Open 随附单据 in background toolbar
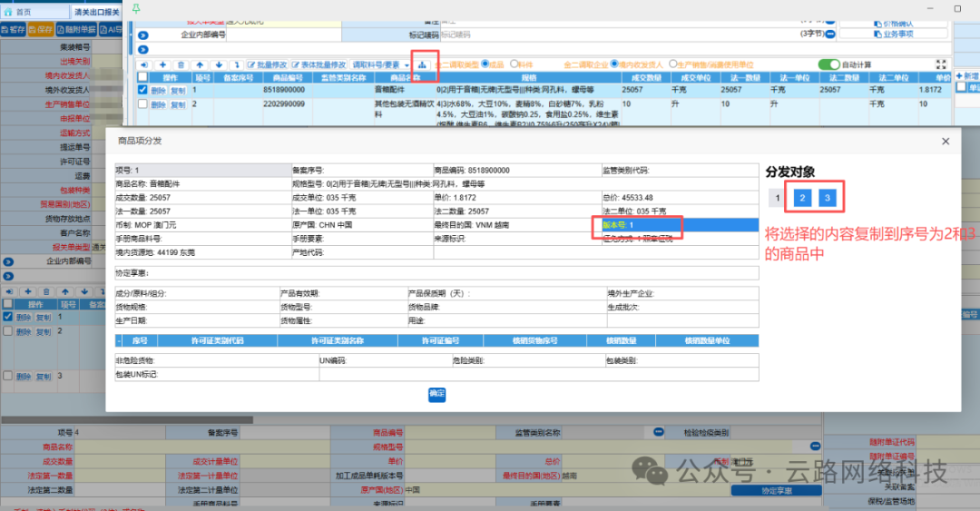This screenshot has height=511, width=980. point(76,29)
